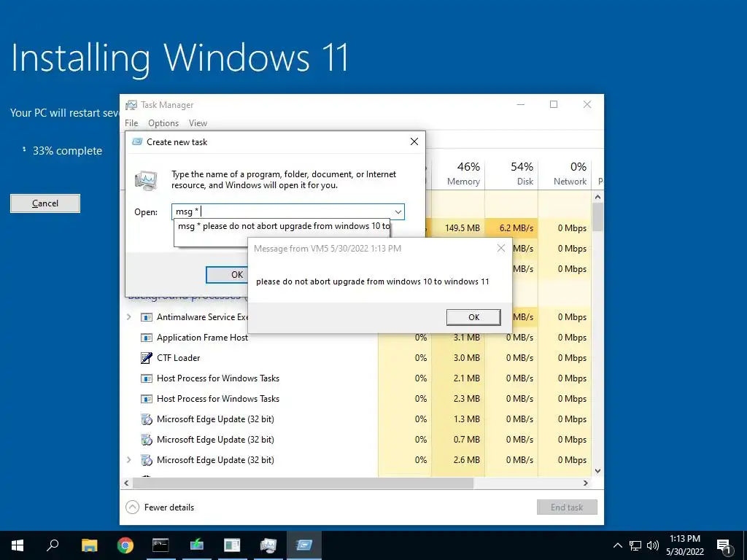Image resolution: width=747 pixels, height=560 pixels.
Task: Click the first Microsoft Edge Update icon
Action: point(146,419)
